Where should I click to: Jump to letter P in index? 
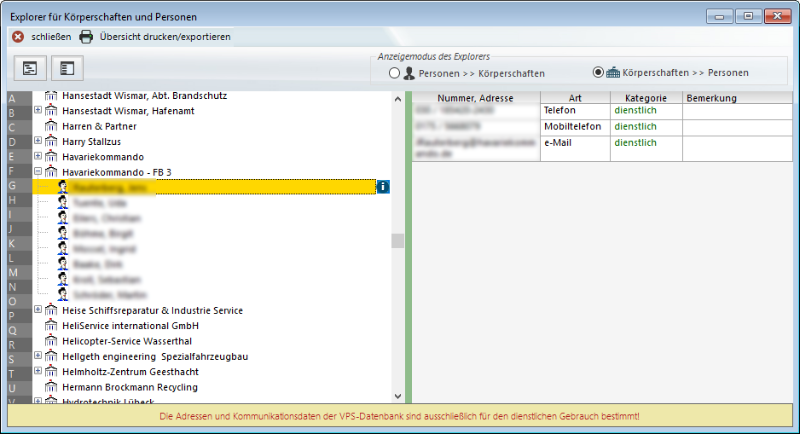19,316
